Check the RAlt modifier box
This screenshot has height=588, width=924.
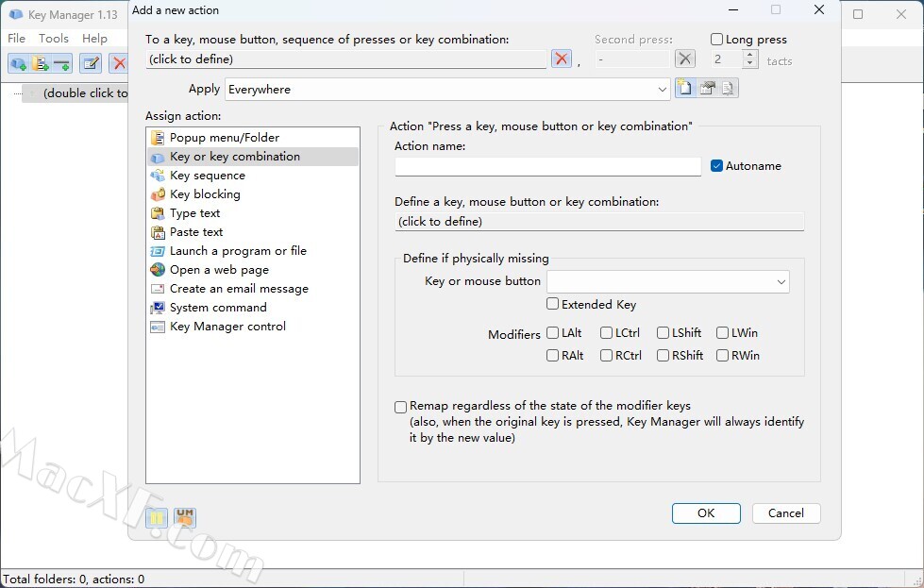[x=552, y=355]
